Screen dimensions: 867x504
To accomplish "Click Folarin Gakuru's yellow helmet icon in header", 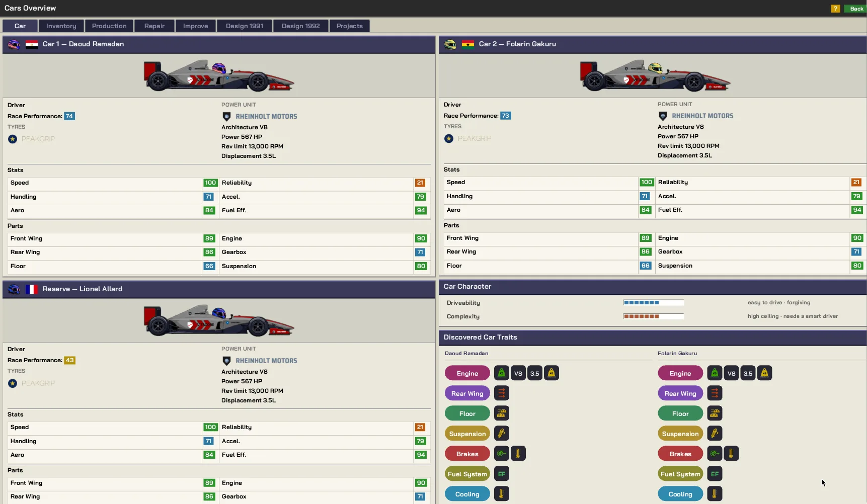I will [x=450, y=44].
